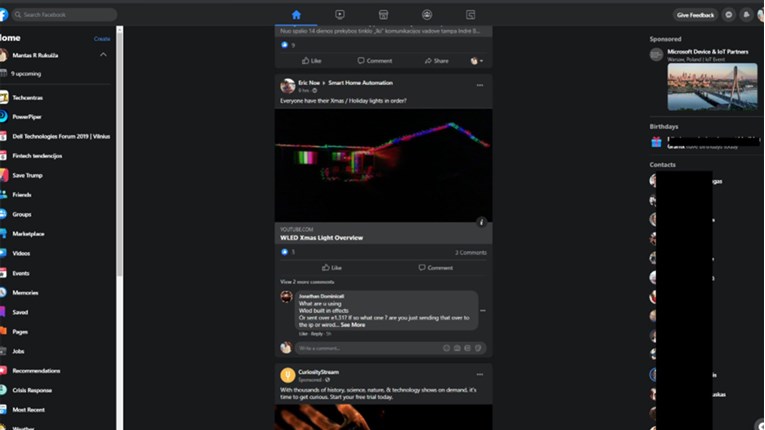View 2 more comments link

(x=307, y=282)
